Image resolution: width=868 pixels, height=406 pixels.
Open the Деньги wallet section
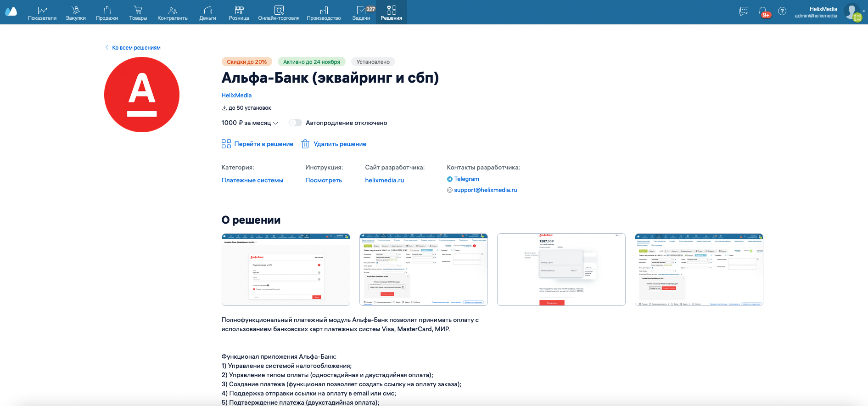[207, 10]
